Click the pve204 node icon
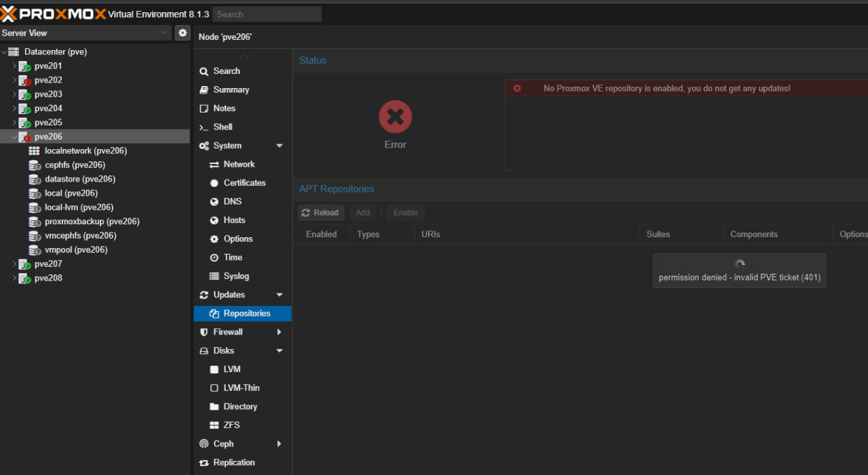This screenshot has height=475, width=868. (x=24, y=109)
